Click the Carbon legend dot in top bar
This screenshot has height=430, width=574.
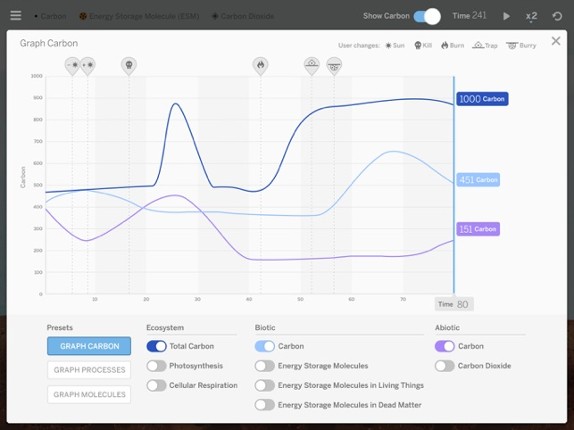click(36, 16)
